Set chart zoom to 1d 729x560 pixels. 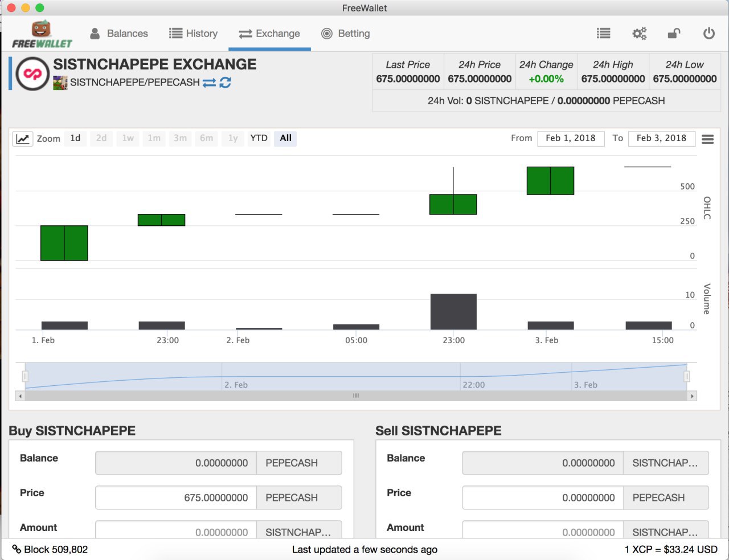tap(75, 138)
